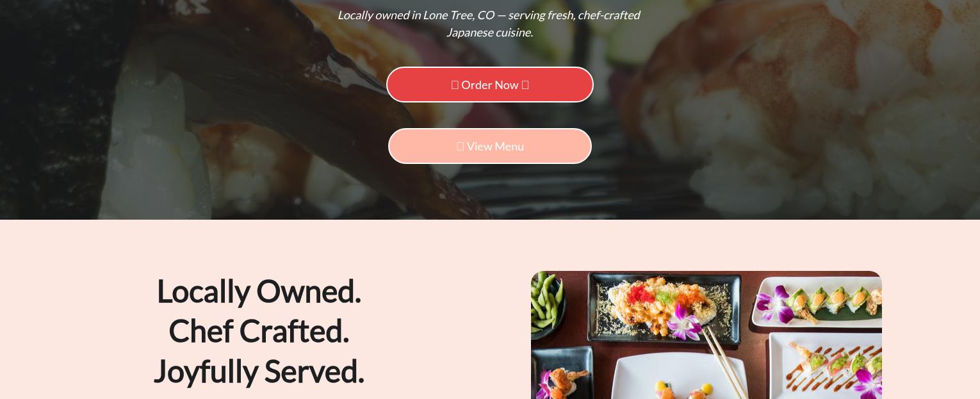Click the 'Joyfully Served.' heading line
Viewport: 980px width, 399px height.
(x=259, y=371)
